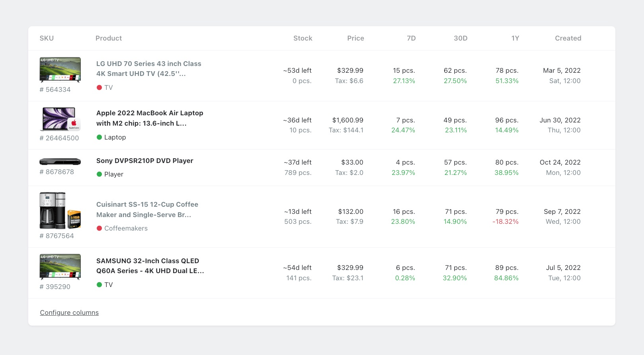
Task: Open Apple 2022 MacBook Air product title
Action: click(x=150, y=118)
